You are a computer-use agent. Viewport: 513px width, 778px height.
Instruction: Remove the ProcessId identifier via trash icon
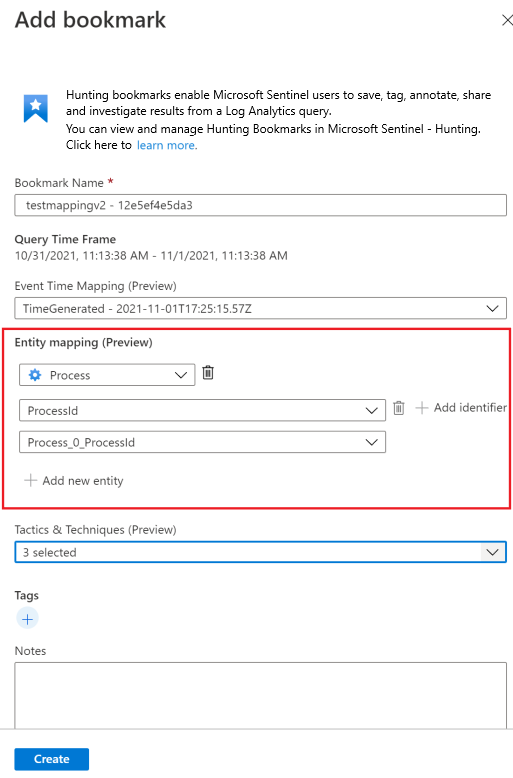click(399, 408)
